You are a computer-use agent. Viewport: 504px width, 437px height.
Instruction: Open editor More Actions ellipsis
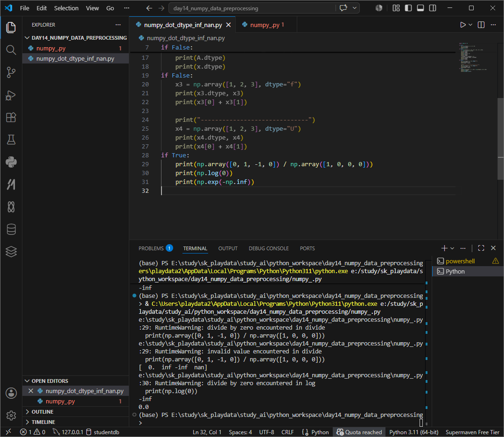[x=493, y=25]
